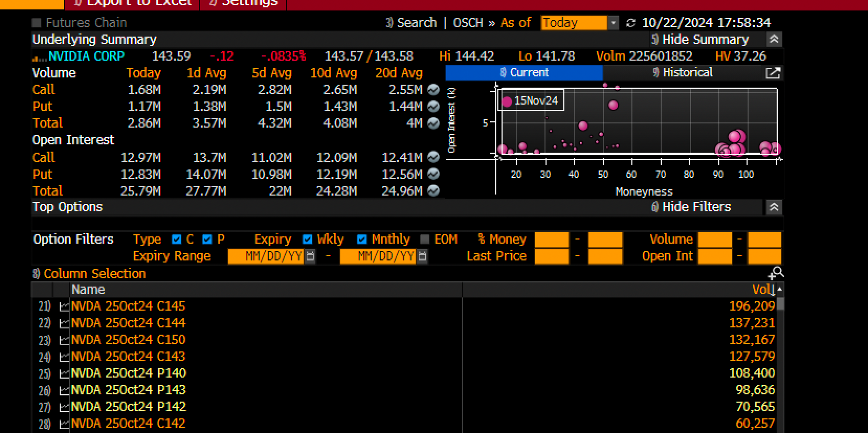
Task: Click the Volume minimum filter field
Action: tap(715, 240)
